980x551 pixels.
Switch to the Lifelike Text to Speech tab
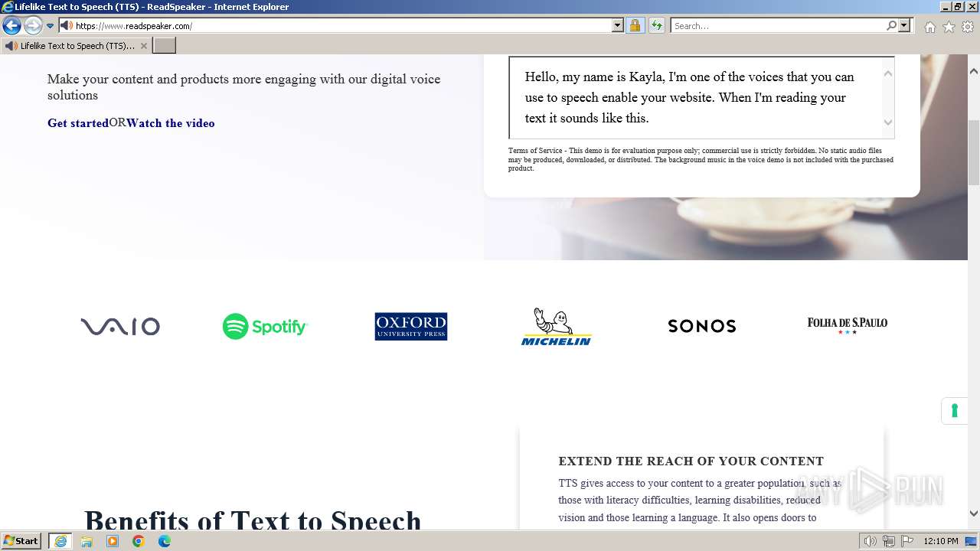[77, 46]
